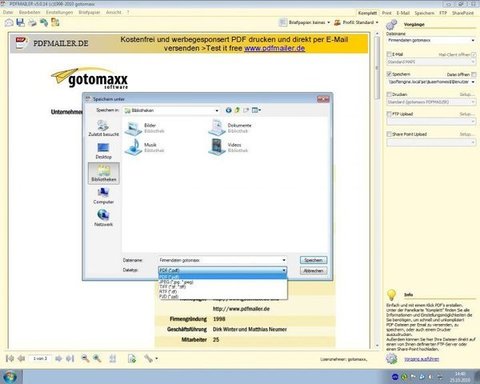Viewport: 480px width, 384px height.
Task: Click the Speichern button in dialog
Action: point(313,260)
